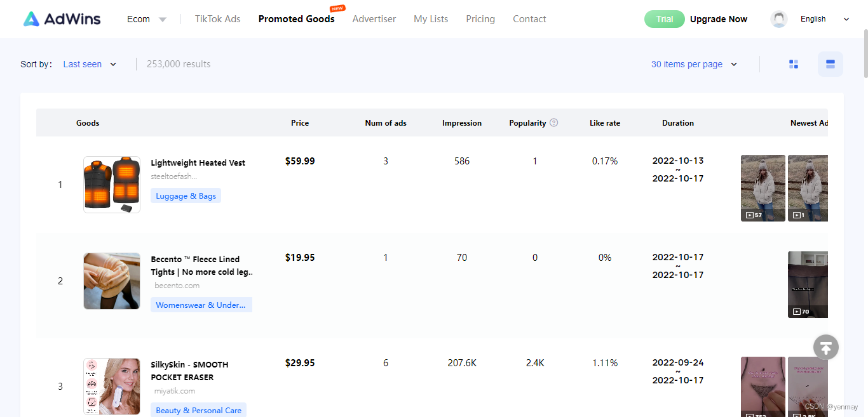Click the 207.6K impression value
The width and height of the screenshot is (868, 417).
click(x=462, y=363)
